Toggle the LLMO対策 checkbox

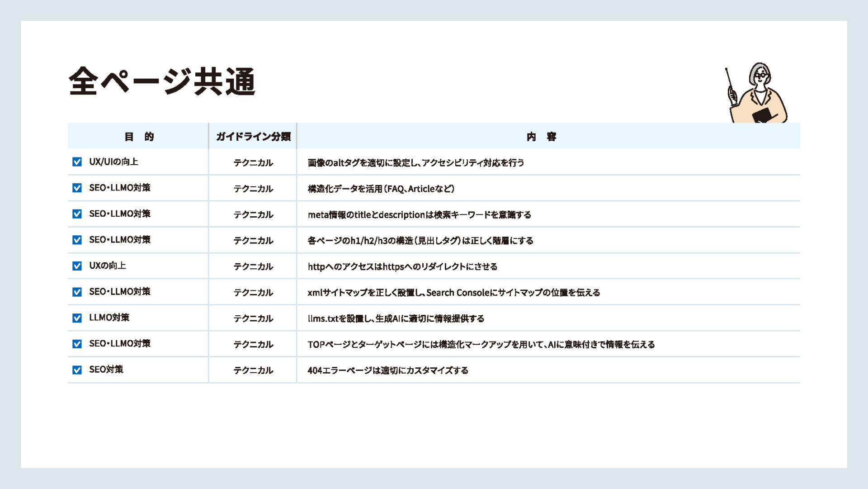[x=77, y=318]
